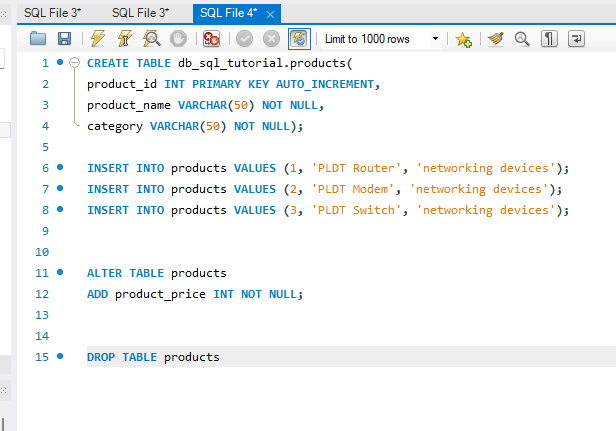Toggle the auto-commit mode icon

point(299,39)
